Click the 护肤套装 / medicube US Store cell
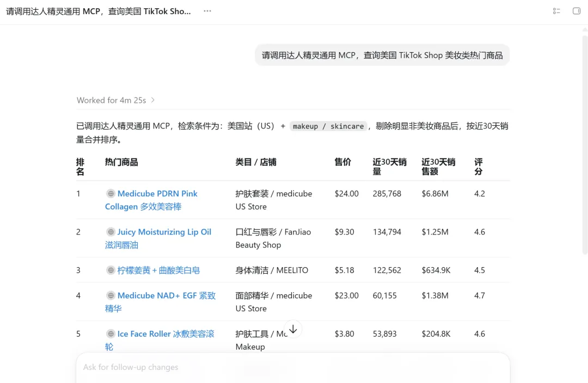The image size is (588, 383). tap(274, 200)
